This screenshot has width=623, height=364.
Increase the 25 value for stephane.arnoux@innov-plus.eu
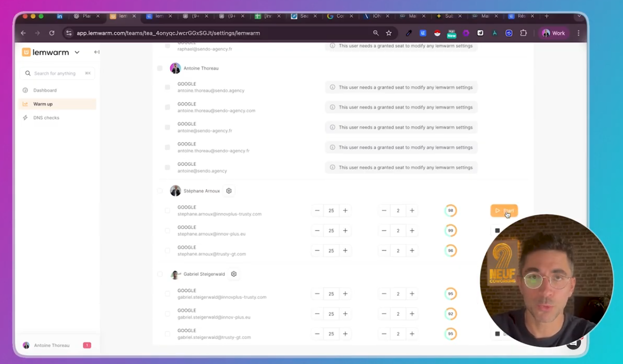345,231
